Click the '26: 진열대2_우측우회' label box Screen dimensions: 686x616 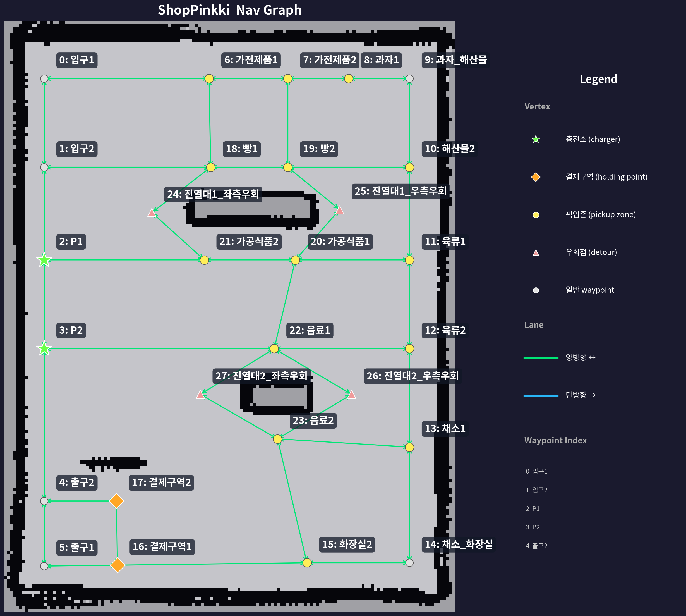413,376
